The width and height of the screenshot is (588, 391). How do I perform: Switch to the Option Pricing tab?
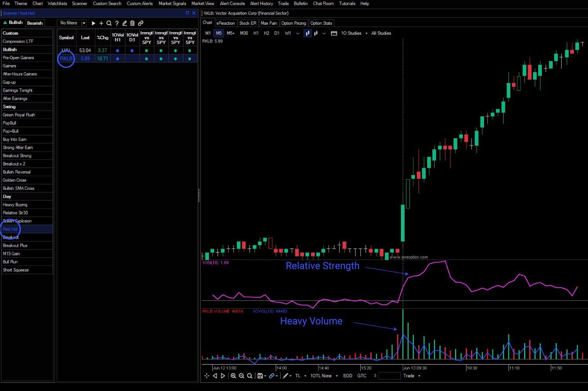tap(293, 23)
